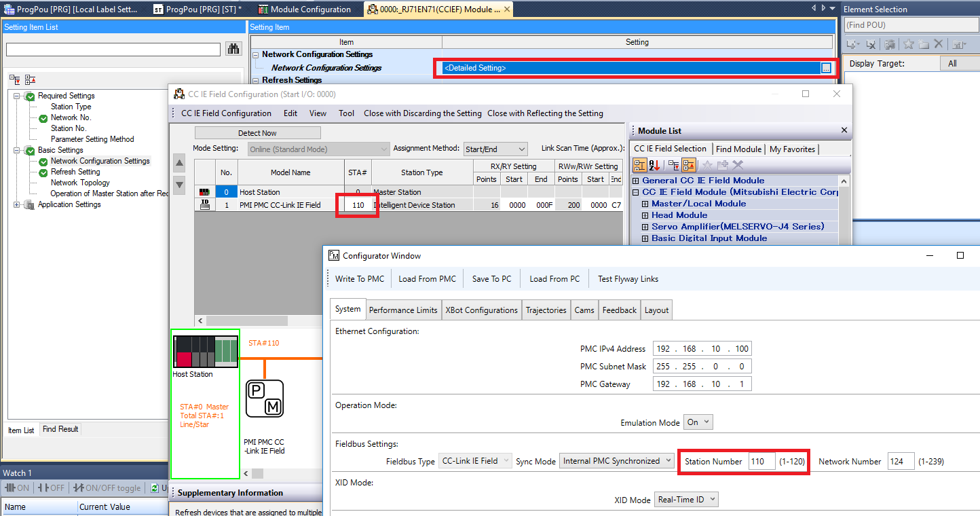Click alphabetical sort icon in Module List

click(x=656, y=165)
